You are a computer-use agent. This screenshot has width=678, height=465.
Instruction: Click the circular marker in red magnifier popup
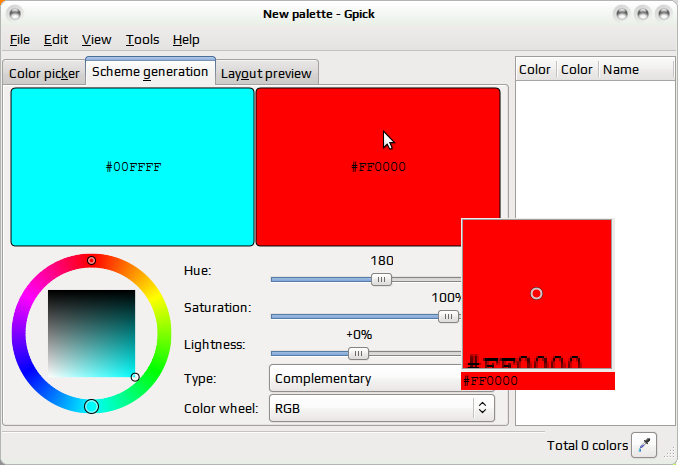536,294
